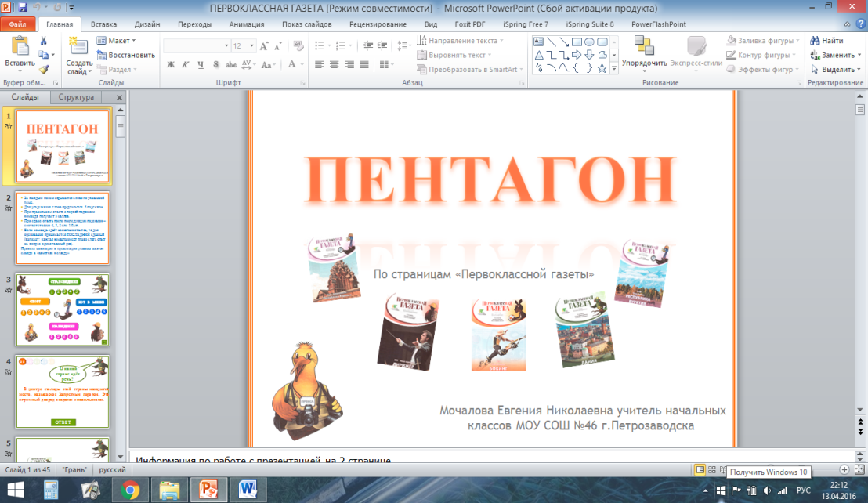Expand the Макет layout dropdown
868x503 pixels.
coord(116,41)
